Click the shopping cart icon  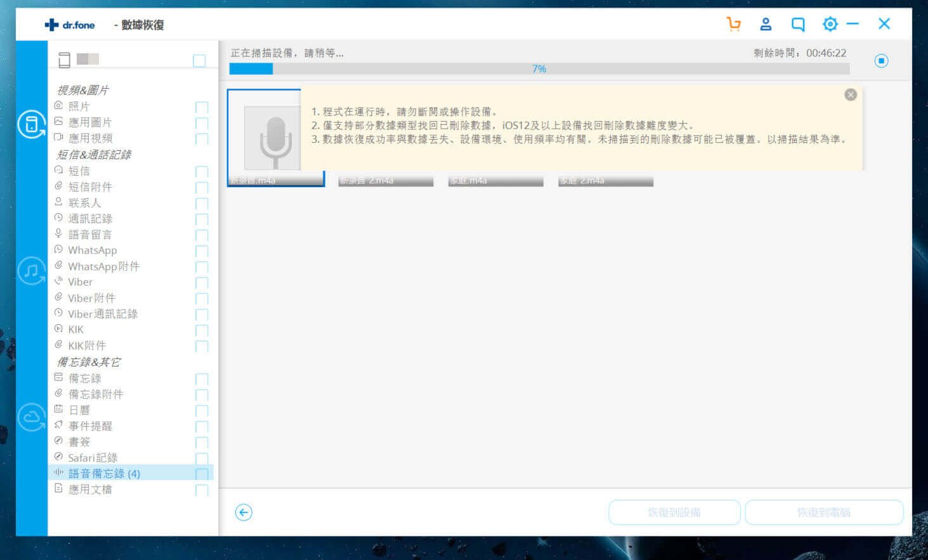(733, 24)
